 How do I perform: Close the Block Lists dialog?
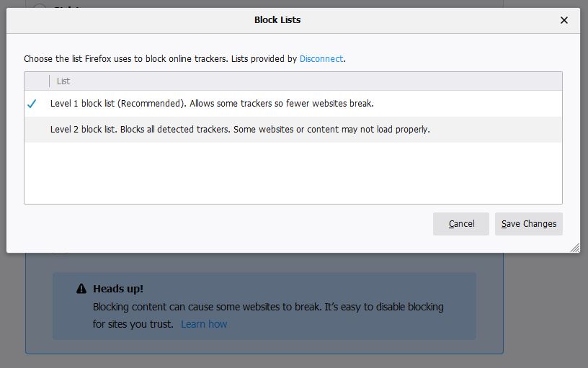[x=564, y=20]
